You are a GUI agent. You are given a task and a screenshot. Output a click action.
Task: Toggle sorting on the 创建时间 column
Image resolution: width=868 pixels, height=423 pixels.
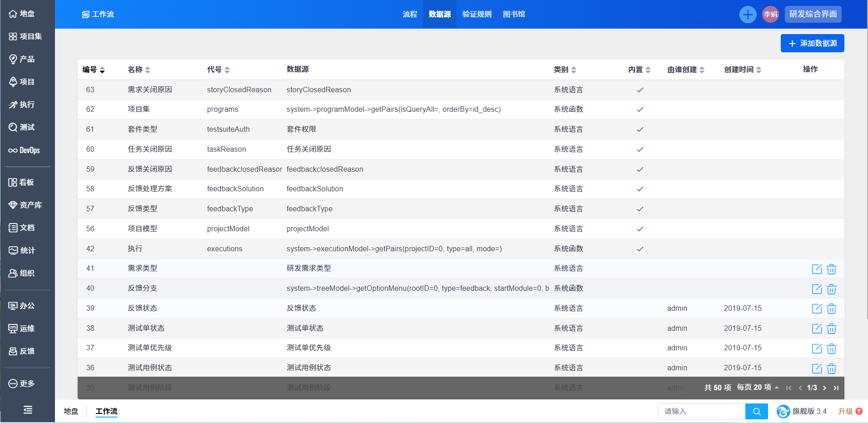coord(742,70)
